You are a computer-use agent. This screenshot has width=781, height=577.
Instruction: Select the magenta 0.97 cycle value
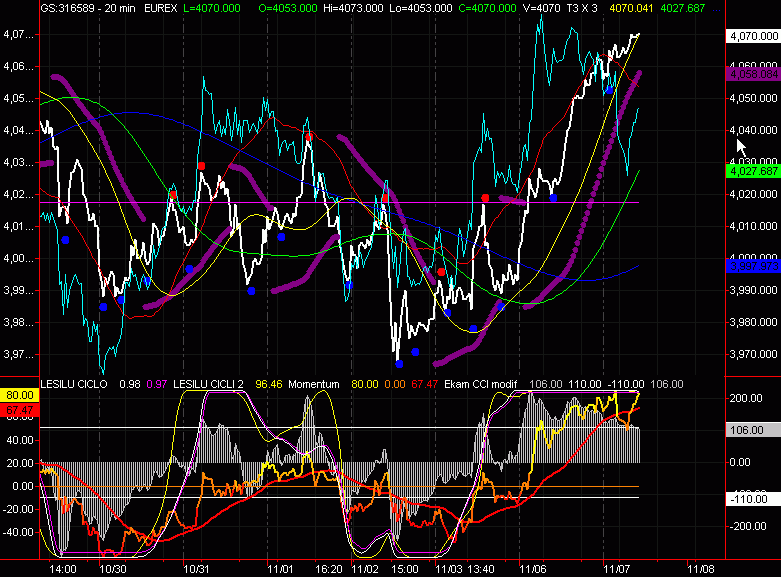point(157,384)
